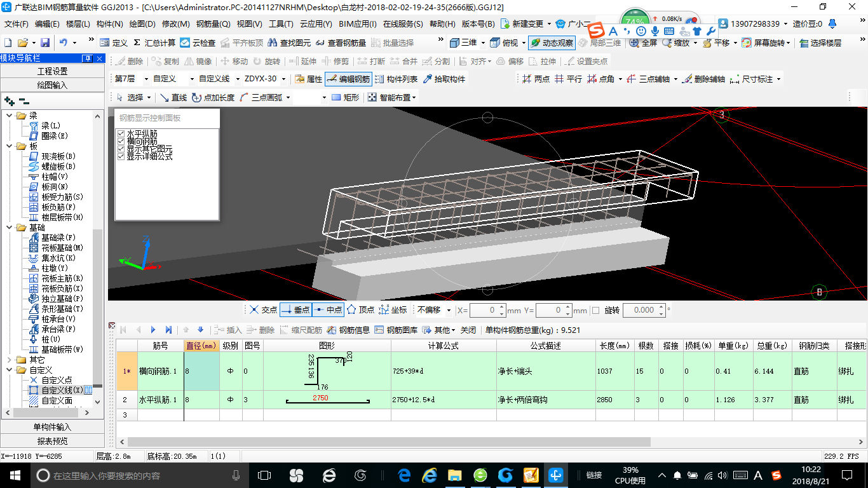The width and height of the screenshot is (868, 488).
Task: Open 选择楼层 floor selection
Action: 820,43
